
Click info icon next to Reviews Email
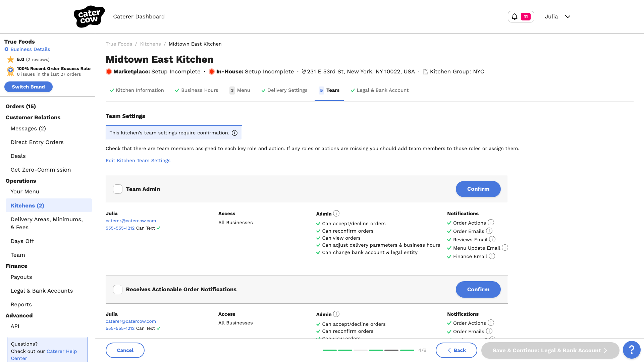point(492,239)
